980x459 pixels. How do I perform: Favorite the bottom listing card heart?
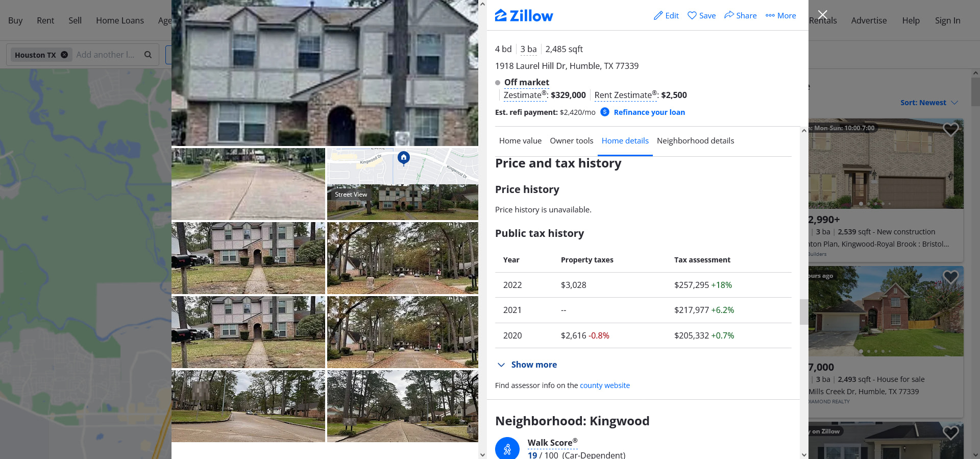(950, 433)
